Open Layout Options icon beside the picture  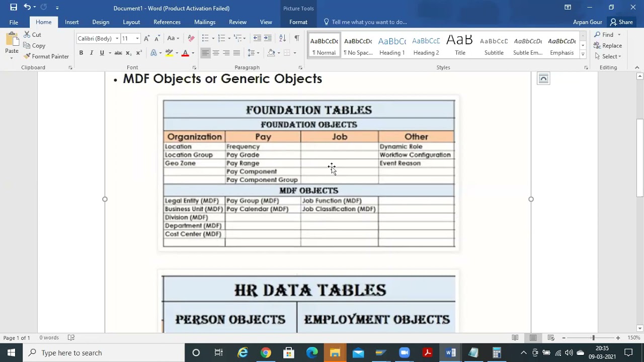[x=543, y=78]
